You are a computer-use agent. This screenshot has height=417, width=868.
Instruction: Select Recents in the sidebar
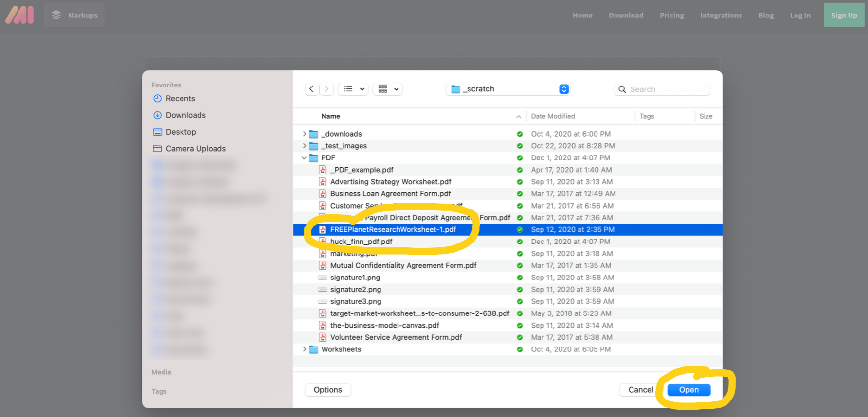click(x=180, y=99)
